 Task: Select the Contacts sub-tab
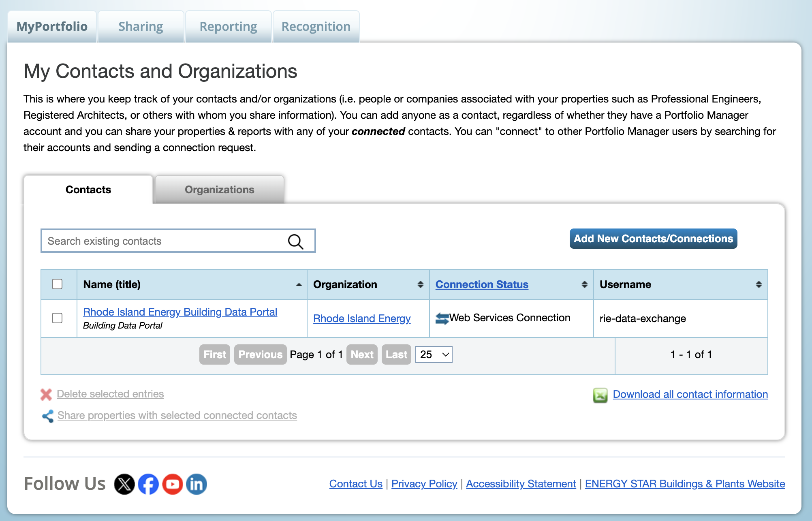point(88,190)
